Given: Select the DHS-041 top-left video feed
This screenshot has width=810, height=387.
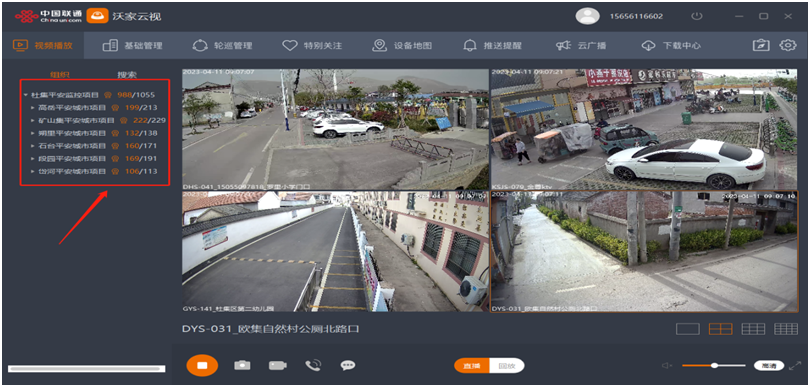Looking at the screenshot, I should (335, 129).
